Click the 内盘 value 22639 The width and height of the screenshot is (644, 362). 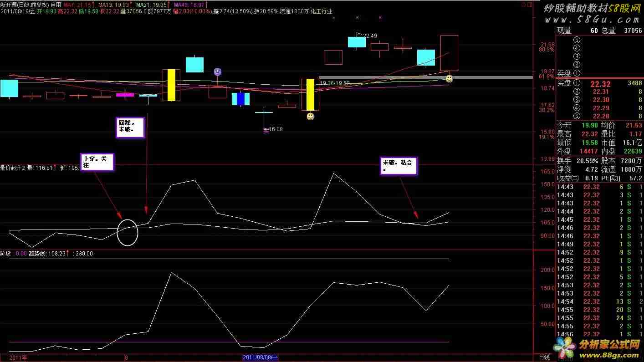click(632, 151)
